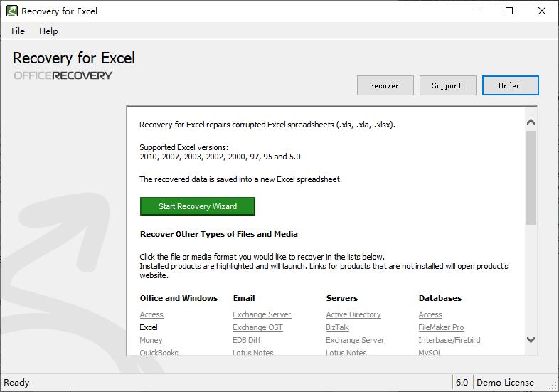559x392 pixels.
Task: Maximize the Recovery for Excel window
Action: [x=509, y=11]
